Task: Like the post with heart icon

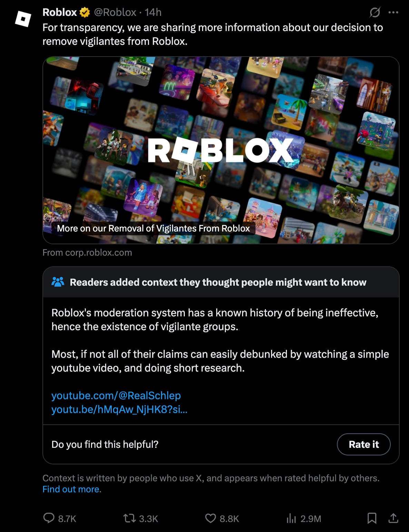Action: [210, 518]
